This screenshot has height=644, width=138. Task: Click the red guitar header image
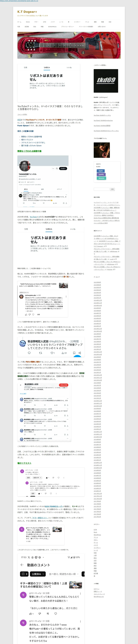pos(69,45)
